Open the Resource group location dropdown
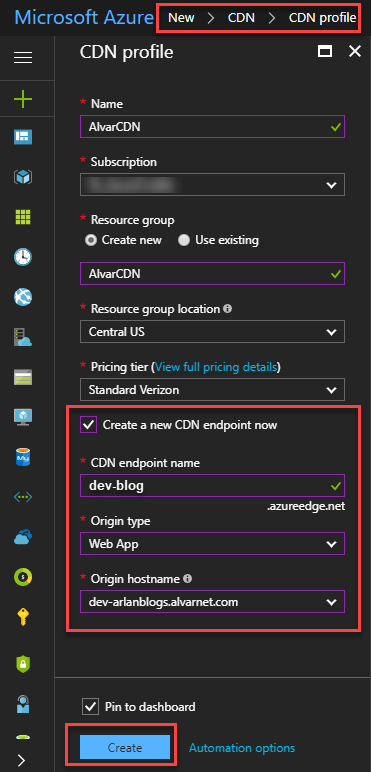Image resolution: width=371 pixels, height=772 pixels. pyautogui.click(x=212, y=332)
